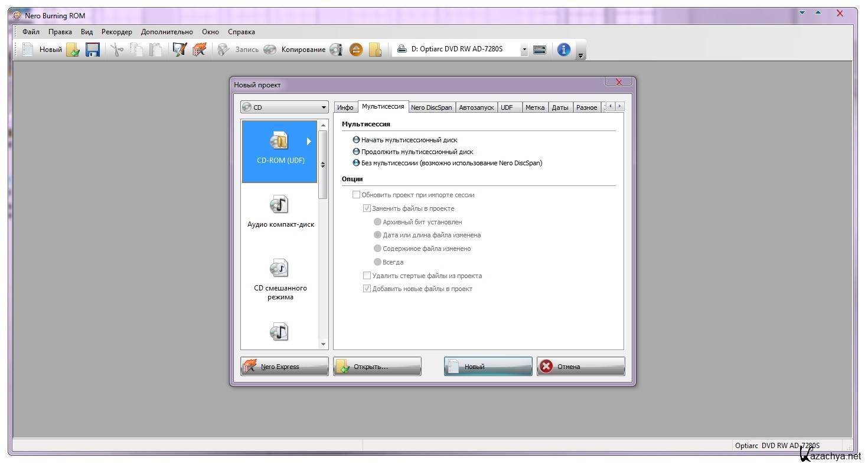The height and width of the screenshot is (467, 868).
Task: Expand the Optiarc DVD RW drive dropdown
Action: (524, 50)
